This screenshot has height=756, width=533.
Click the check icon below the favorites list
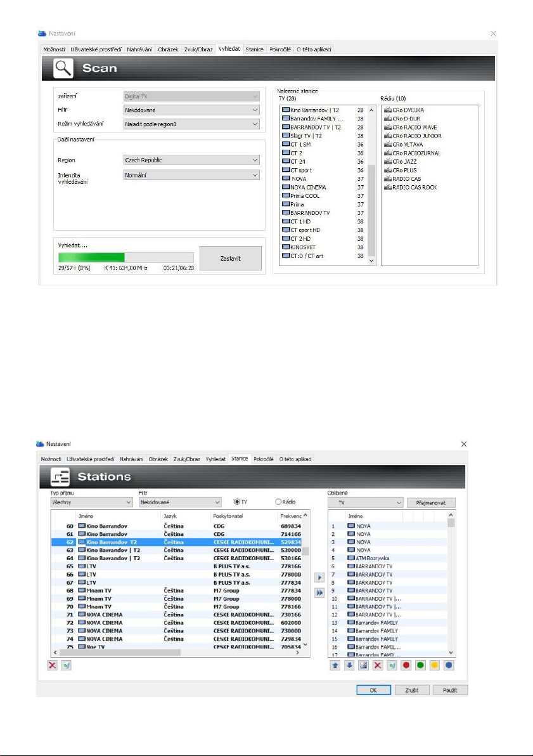click(x=392, y=665)
